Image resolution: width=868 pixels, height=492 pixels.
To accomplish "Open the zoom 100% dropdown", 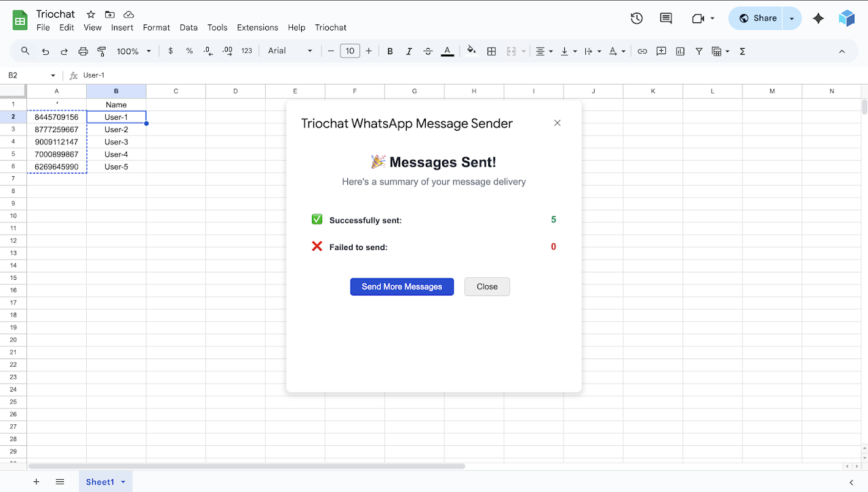I will pyautogui.click(x=134, y=51).
